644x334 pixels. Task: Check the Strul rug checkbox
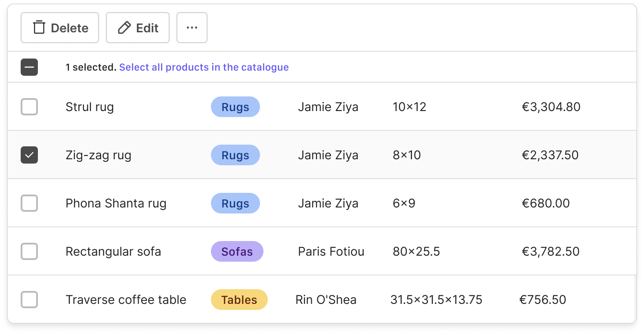[29, 107]
